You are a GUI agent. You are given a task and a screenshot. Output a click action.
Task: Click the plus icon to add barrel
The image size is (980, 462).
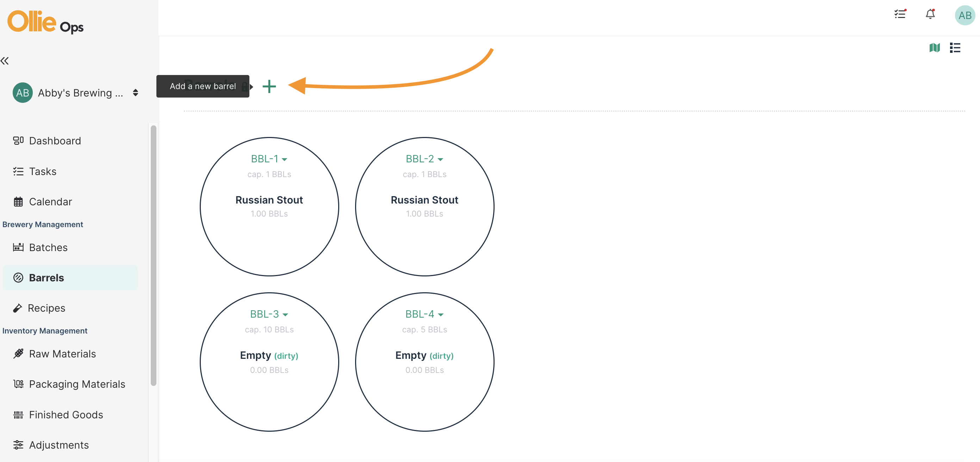(x=269, y=86)
